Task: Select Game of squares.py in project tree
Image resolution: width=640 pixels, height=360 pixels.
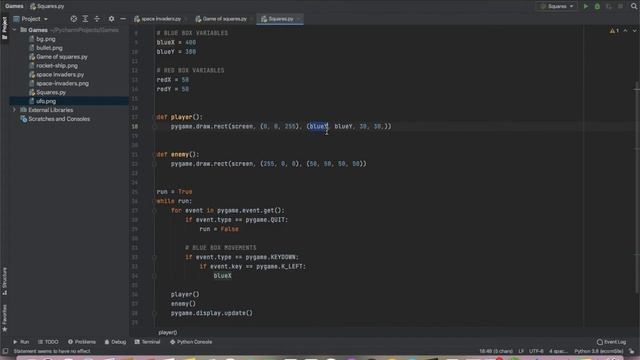Action: click(62, 57)
